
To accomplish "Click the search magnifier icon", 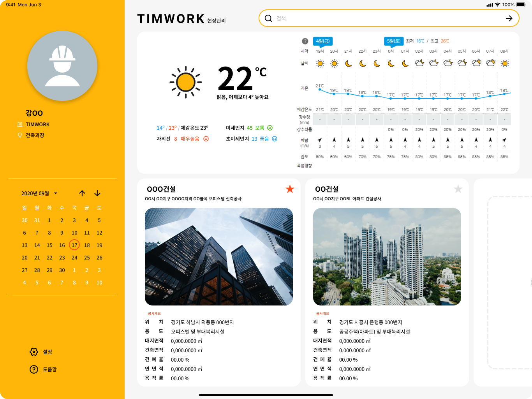I will pos(268,18).
